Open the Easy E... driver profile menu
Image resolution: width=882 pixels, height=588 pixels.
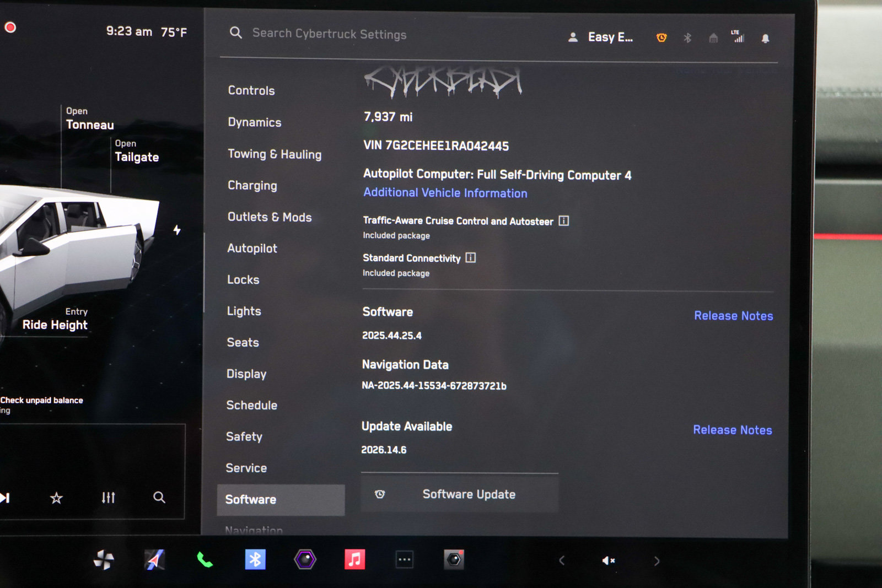click(601, 37)
